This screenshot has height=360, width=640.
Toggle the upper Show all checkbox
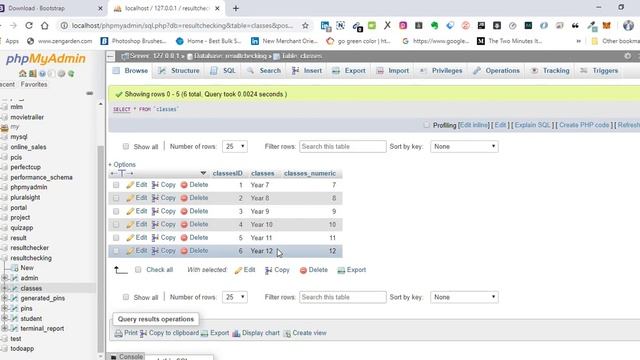(x=126, y=146)
